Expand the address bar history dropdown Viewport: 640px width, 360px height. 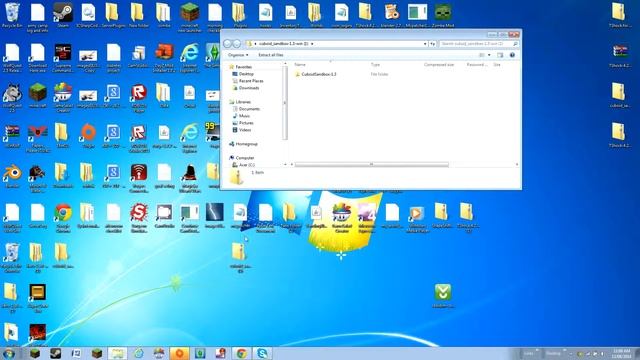click(425, 44)
